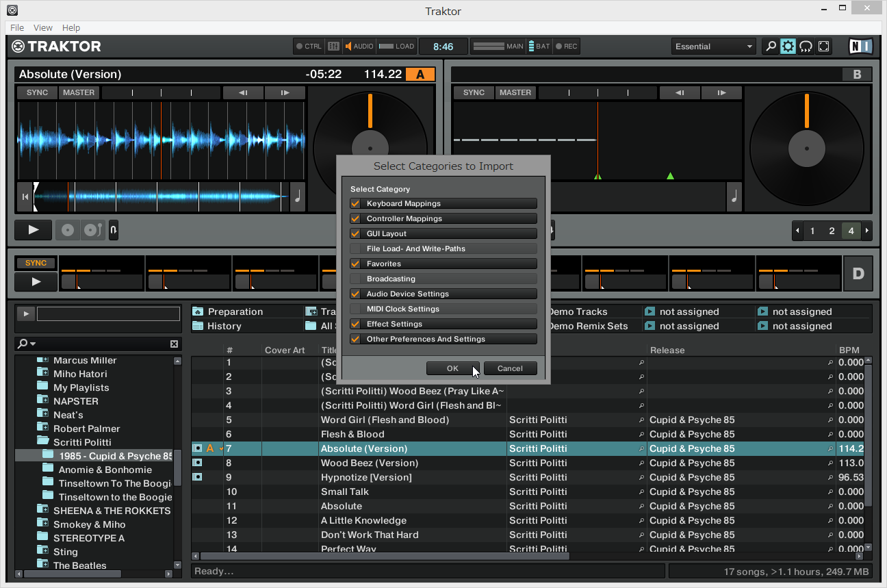Switch to FX page 2
This screenshot has height=588, width=887.
[832, 231]
